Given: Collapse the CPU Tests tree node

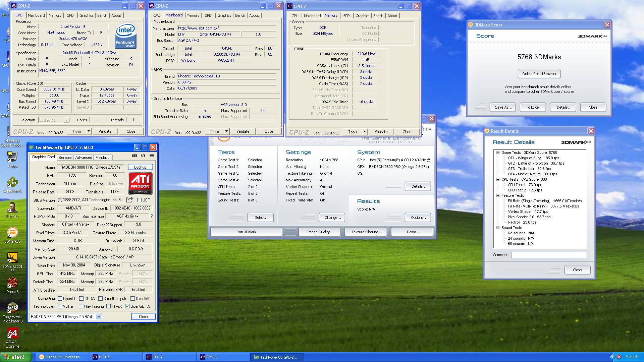Looking at the screenshot, I should pyautogui.click(x=498, y=179).
